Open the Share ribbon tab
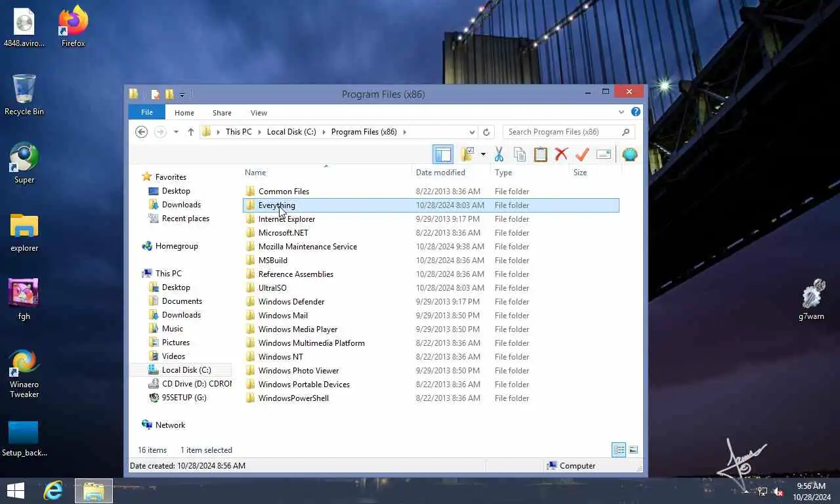This screenshot has height=504, width=840. click(222, 113)
